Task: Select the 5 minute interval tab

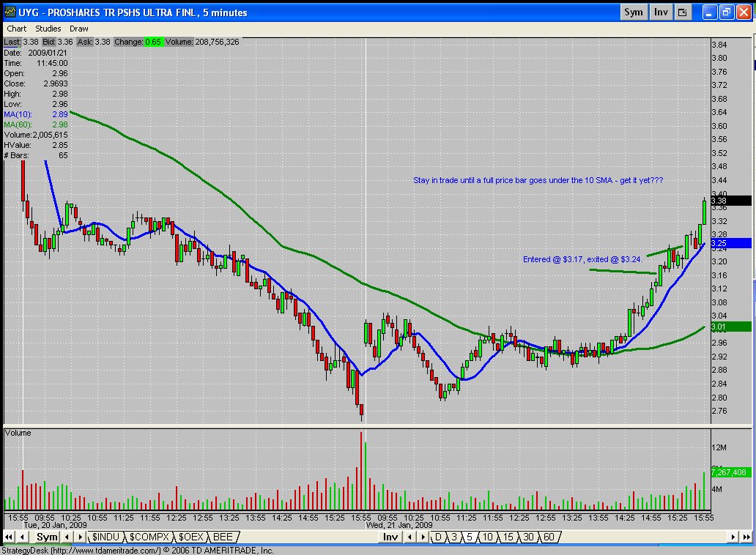Action: click(469, 537)
